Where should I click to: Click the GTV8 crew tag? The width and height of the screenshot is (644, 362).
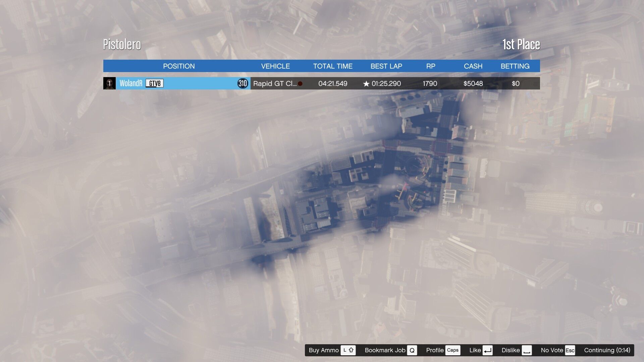click(155, 83)
